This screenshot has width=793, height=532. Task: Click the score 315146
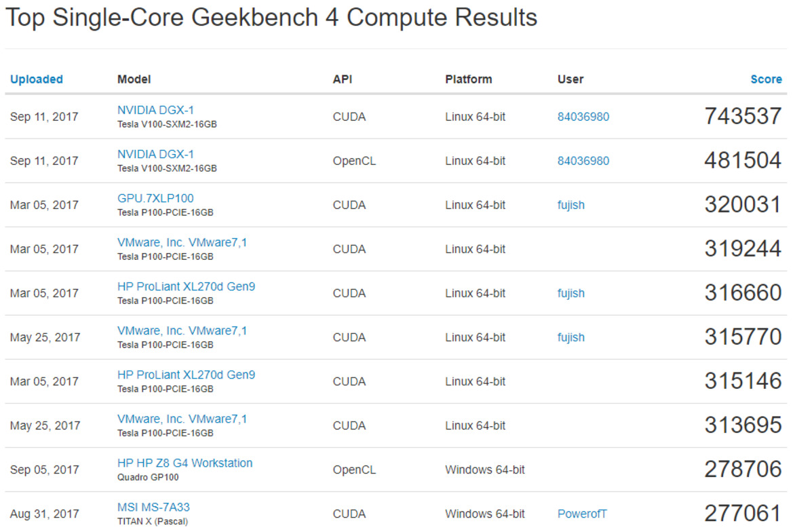point(743,381)
